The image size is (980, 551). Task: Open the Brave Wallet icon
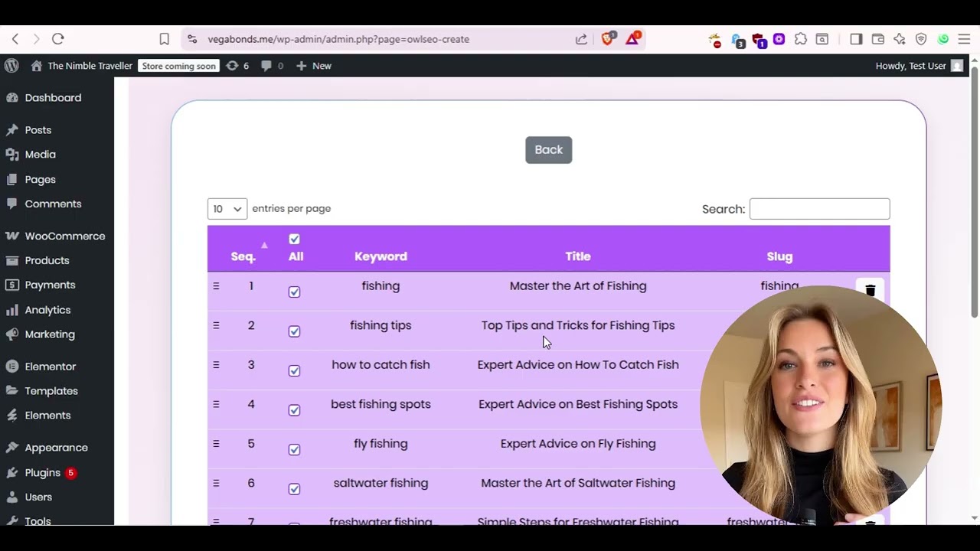pos(878,39)
